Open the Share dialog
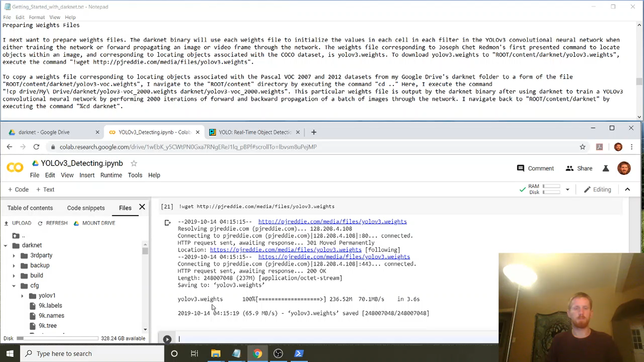Image resolution: width=644 pixels, height=362 pixels. 579,168
